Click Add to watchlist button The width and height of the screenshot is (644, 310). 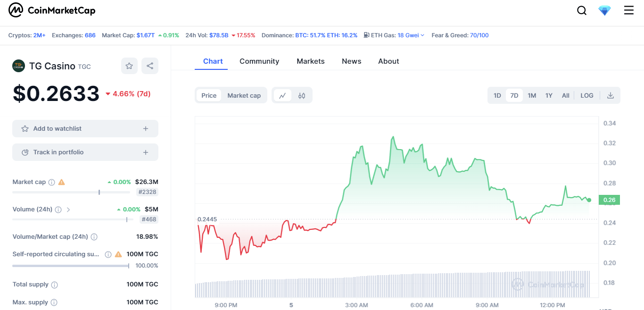(x=85, y=128)
